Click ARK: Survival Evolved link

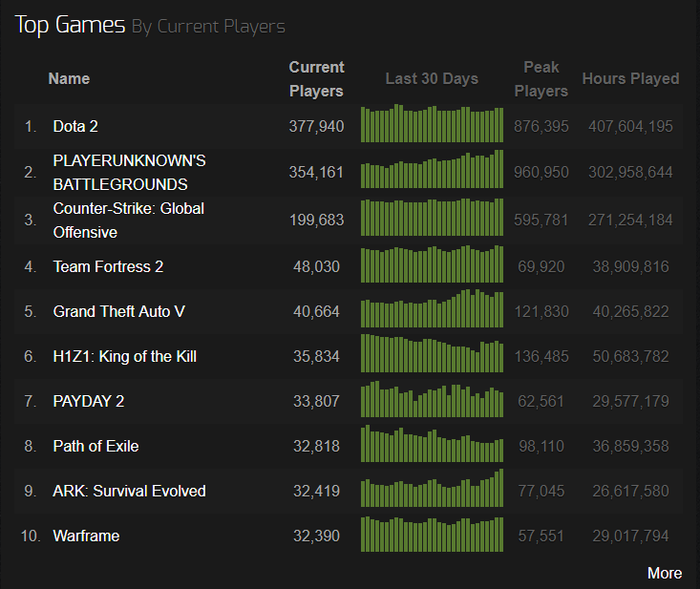(129, 491)
